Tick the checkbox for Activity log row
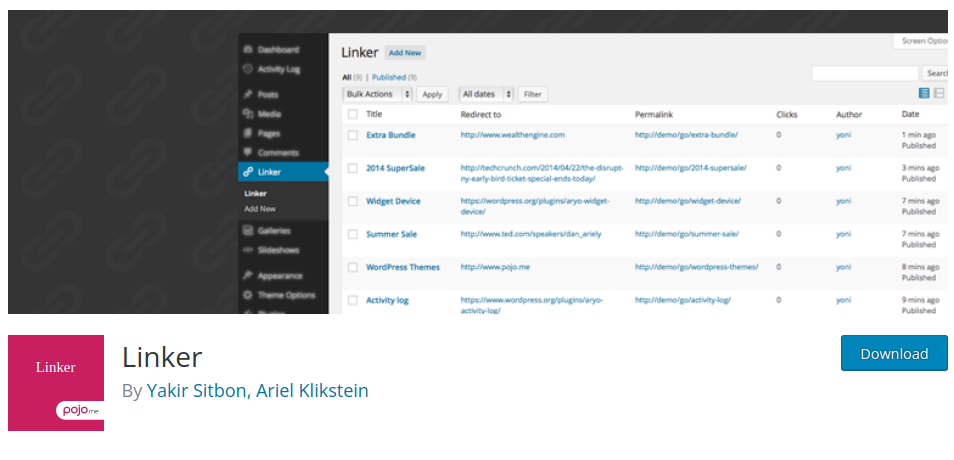This screenshot has height=460, width=954. tap(353, 300)
